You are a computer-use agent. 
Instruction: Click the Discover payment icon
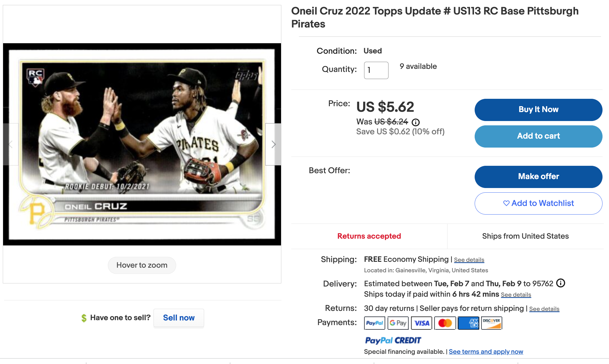click(x=492, y=323)
